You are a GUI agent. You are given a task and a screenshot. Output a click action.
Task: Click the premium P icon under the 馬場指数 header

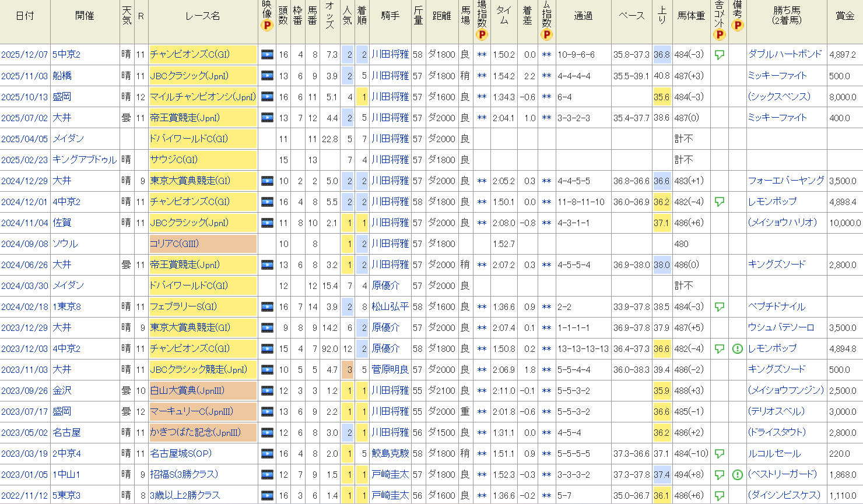point(482,34)
